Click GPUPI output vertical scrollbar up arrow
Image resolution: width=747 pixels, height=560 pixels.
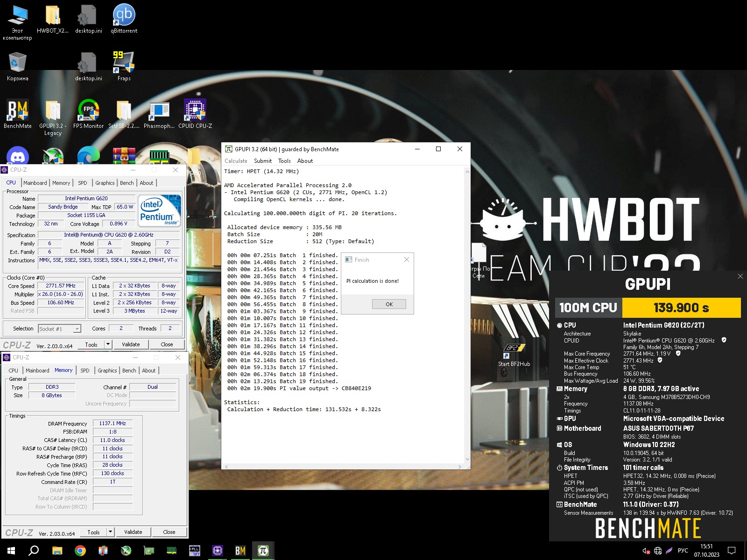[467, 172]
